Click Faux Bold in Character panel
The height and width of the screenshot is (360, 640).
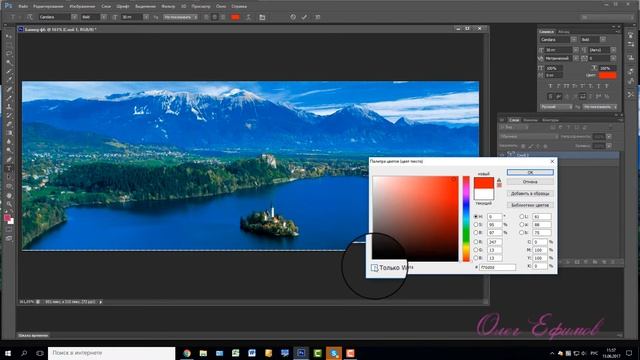(550, 86)
